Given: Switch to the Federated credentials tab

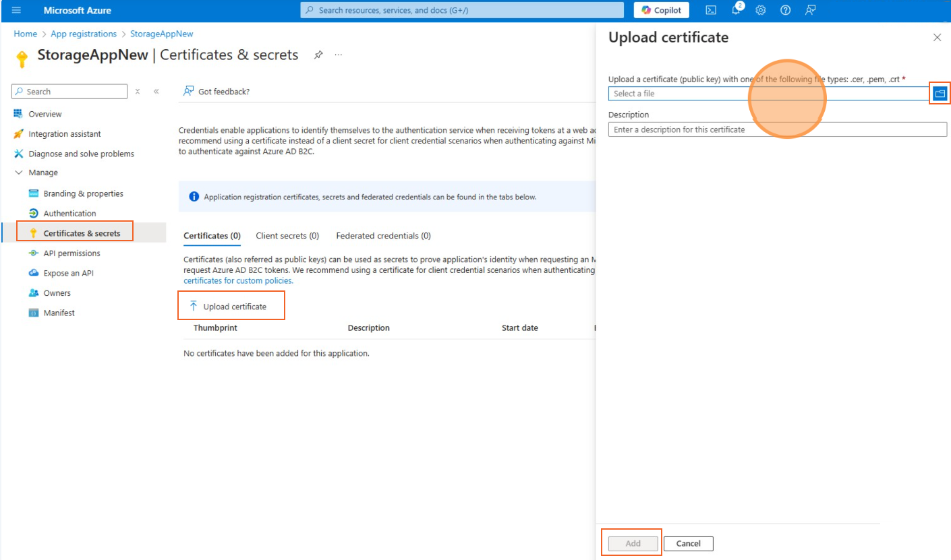Looking at the screenshot, I should (x=383, y=236).
